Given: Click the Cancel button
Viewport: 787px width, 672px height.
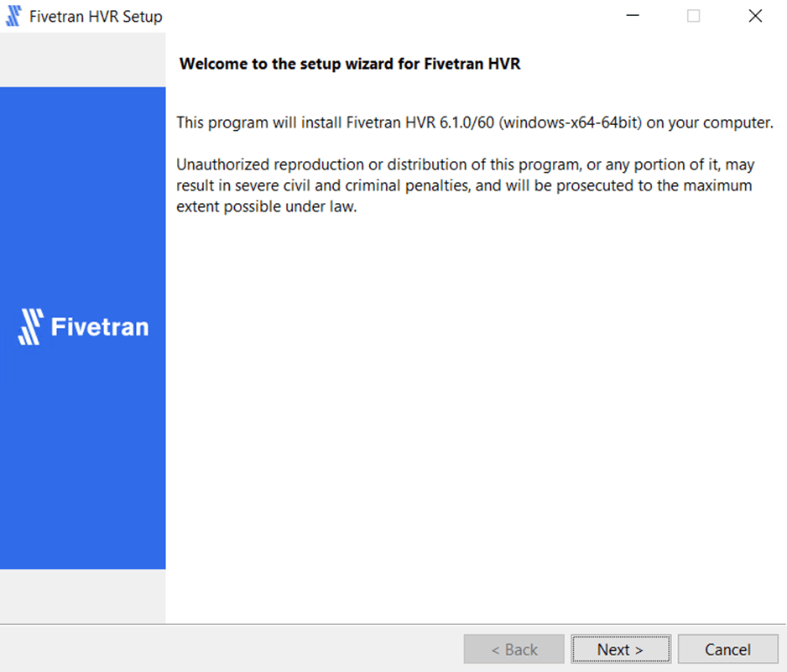Looking at the screenshot, I should [727, 649].
